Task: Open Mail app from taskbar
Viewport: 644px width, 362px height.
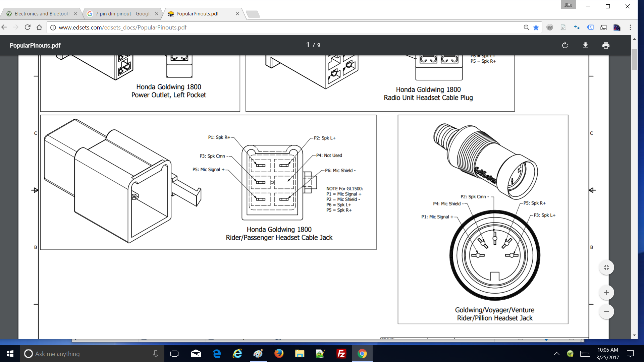Action: pyautogui.click(x=196, y=354)
